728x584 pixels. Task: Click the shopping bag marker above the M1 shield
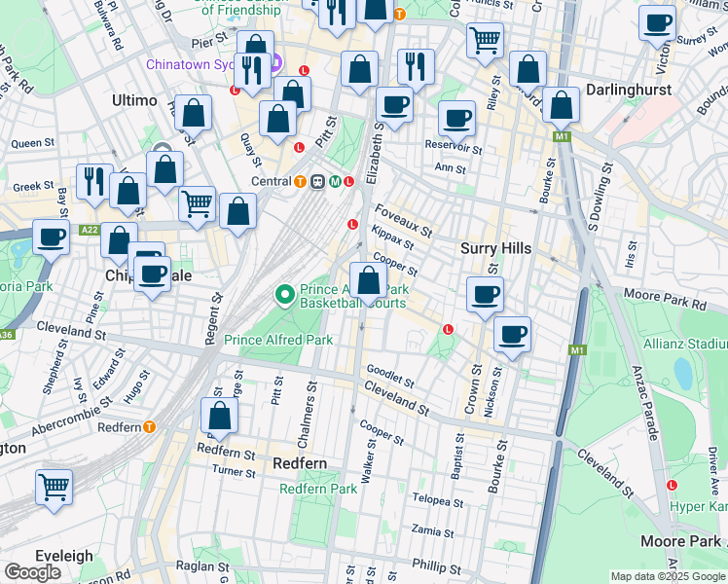pyautogui.click(x=561, y=107)
